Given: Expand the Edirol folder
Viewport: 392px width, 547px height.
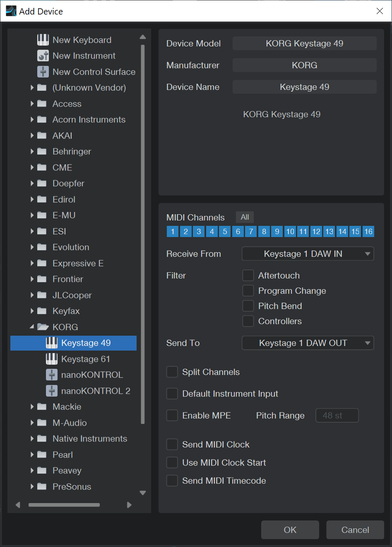Looking at the screenshot, I should (x=32, y=199).
